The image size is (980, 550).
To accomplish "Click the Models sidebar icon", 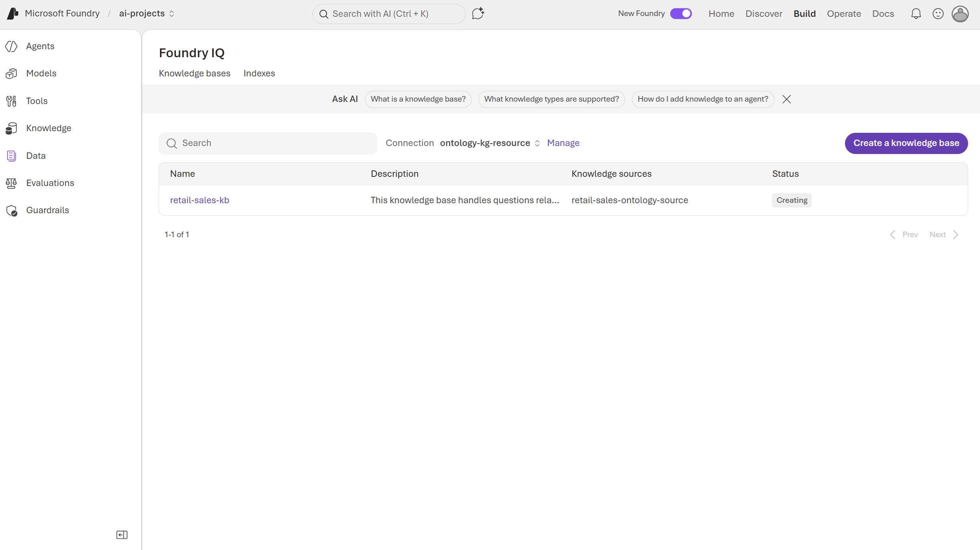I will (x=12, y=74).
